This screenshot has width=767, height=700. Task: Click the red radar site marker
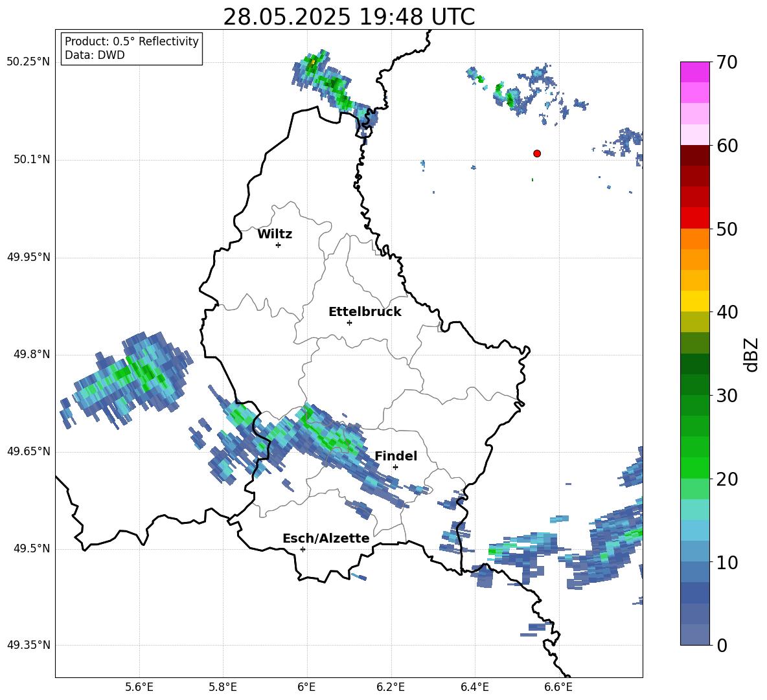click(536, 153)
